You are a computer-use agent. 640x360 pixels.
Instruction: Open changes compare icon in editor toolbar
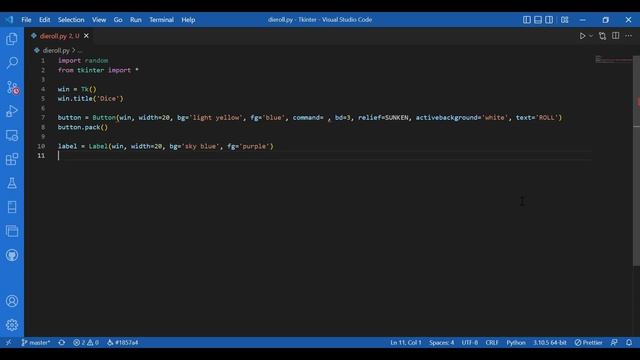point(602,36)
